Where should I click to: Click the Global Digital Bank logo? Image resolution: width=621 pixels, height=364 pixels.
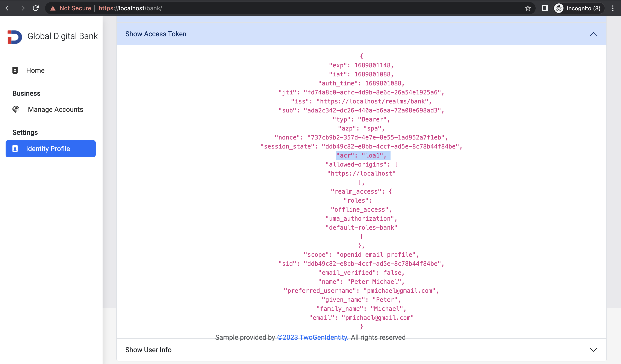[15, 37]
